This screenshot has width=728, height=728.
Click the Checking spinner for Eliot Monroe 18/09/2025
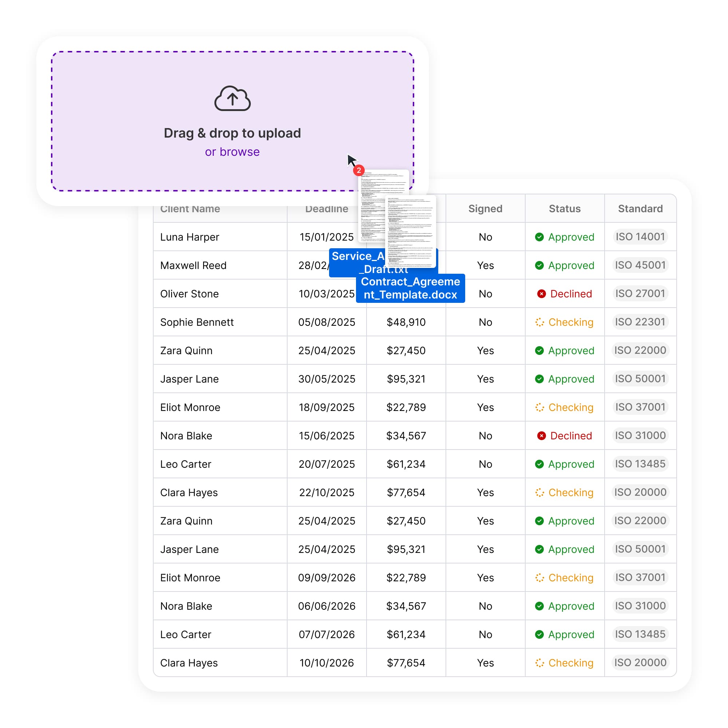pos(539,407)
